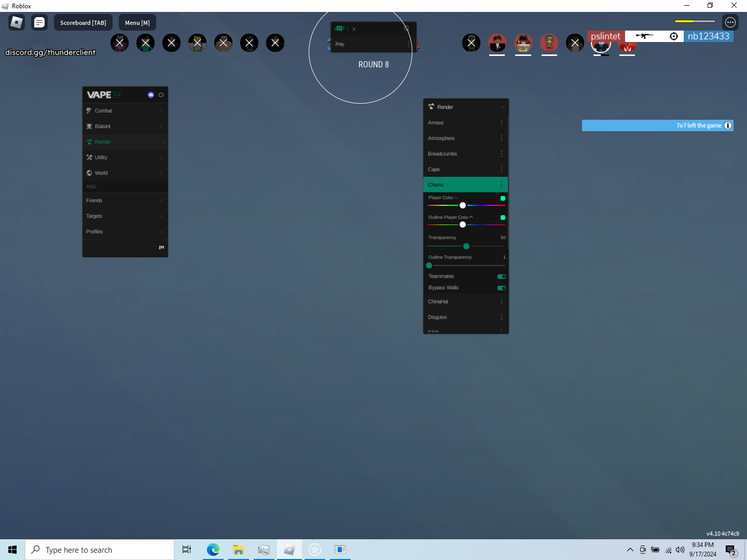Image resolution: width=747 pixels, height=560 pixels.
Task: Open the Roblox logo menu
Action: click(x=17, y=22)
